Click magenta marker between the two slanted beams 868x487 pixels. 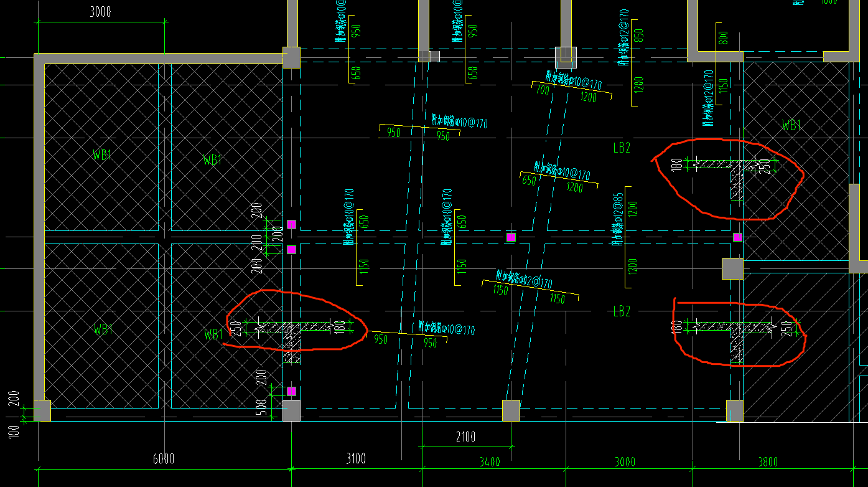tap(511, 237)
